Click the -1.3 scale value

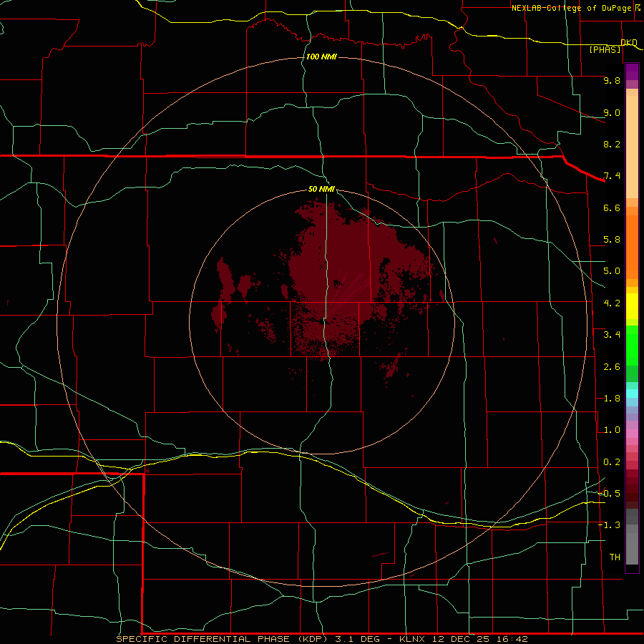pyautogui.click(x=609, y=525)
